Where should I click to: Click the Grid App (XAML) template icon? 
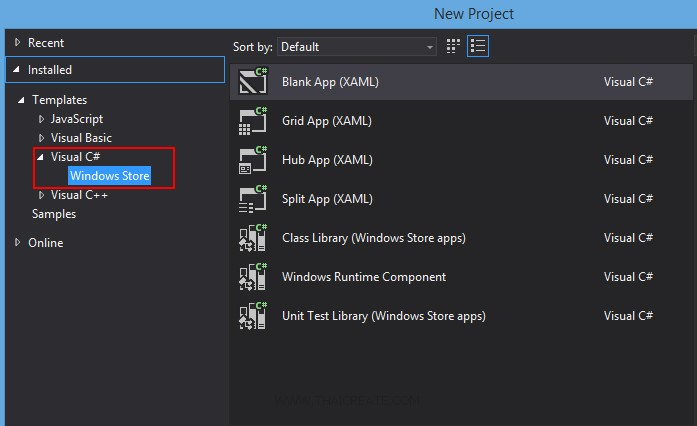click(252, 121)
